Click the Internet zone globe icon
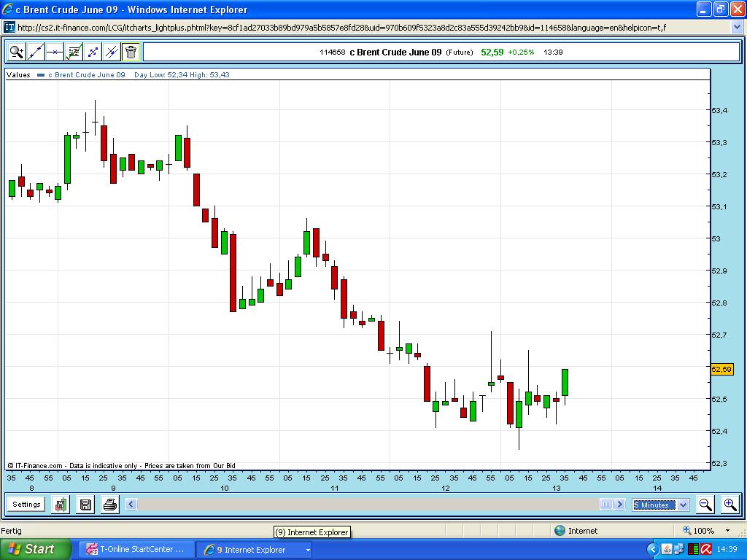The height and width of the screenshot is (560, 747). tap(560, 531)
